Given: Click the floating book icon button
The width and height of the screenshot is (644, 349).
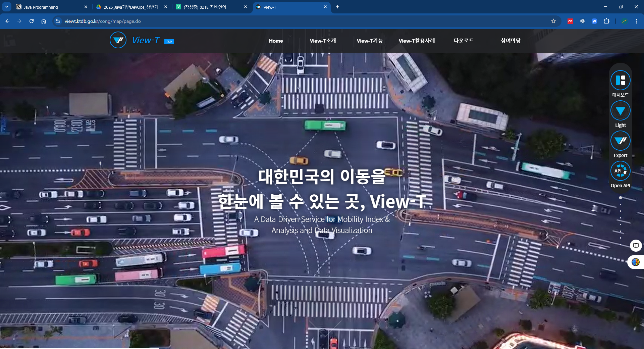Looking at the screenshot, I should 636,246.
